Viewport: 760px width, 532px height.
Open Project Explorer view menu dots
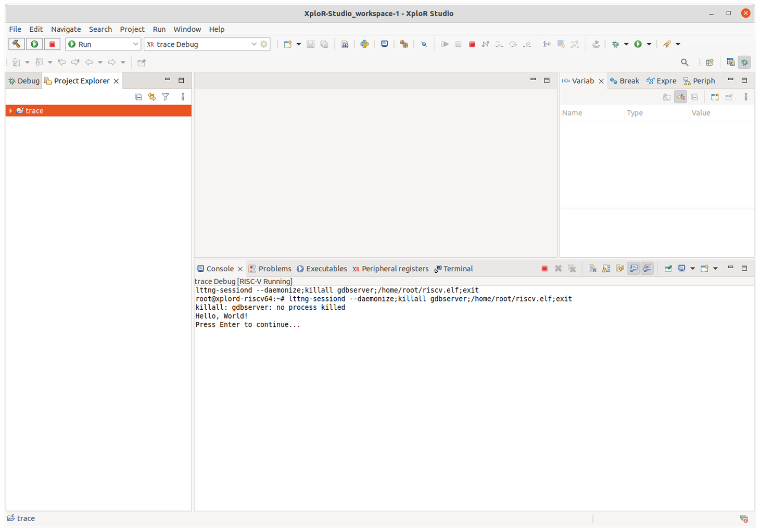(x=183, y=97)
